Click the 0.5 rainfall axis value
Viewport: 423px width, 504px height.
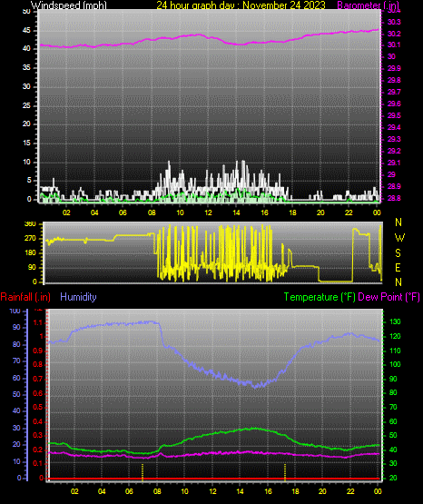point(38,407)
